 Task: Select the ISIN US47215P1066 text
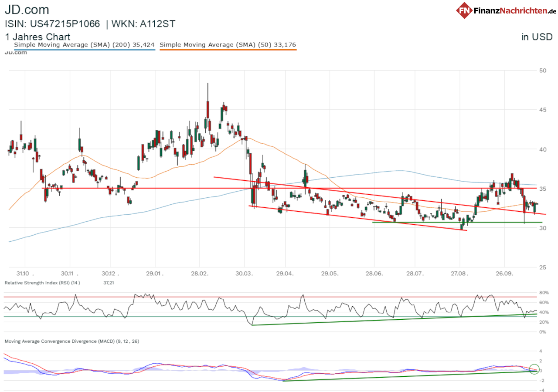click(x=52, y=24)
